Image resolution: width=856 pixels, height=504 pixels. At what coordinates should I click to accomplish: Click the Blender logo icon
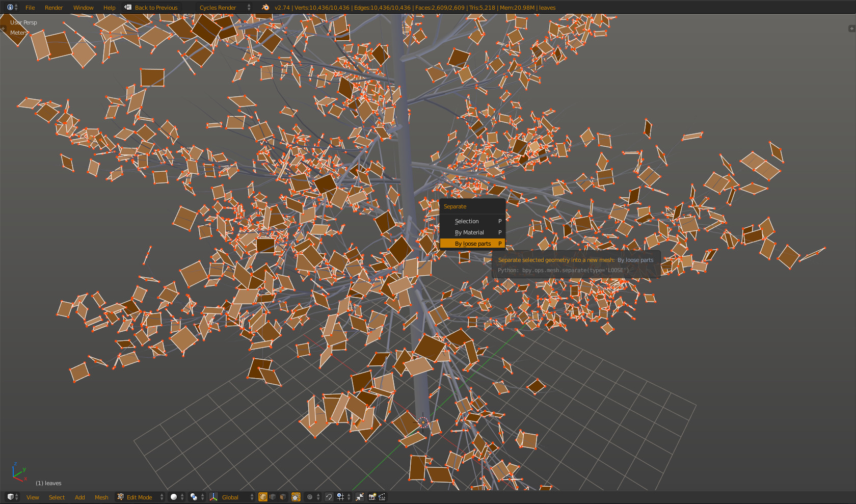pos(265,7)
